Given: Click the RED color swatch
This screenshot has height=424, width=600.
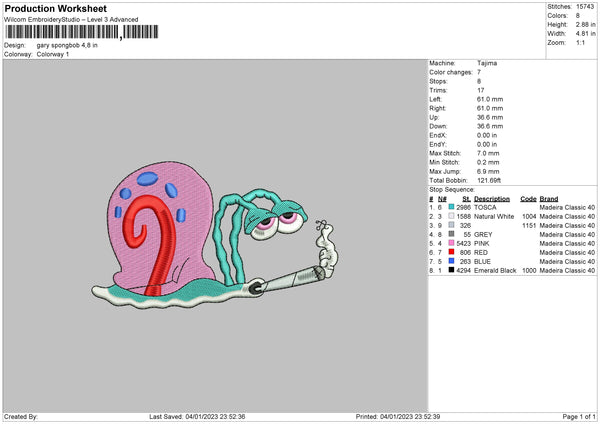Looking at the screenshot, I should tap(451, 252).
